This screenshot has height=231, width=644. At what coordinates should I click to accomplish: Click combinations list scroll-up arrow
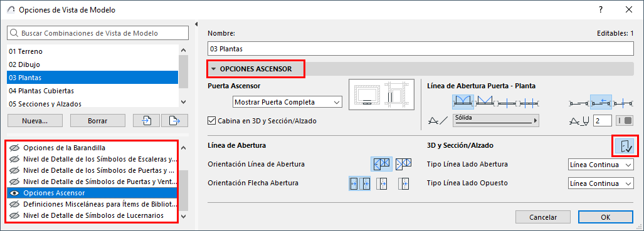click(183, 50)
